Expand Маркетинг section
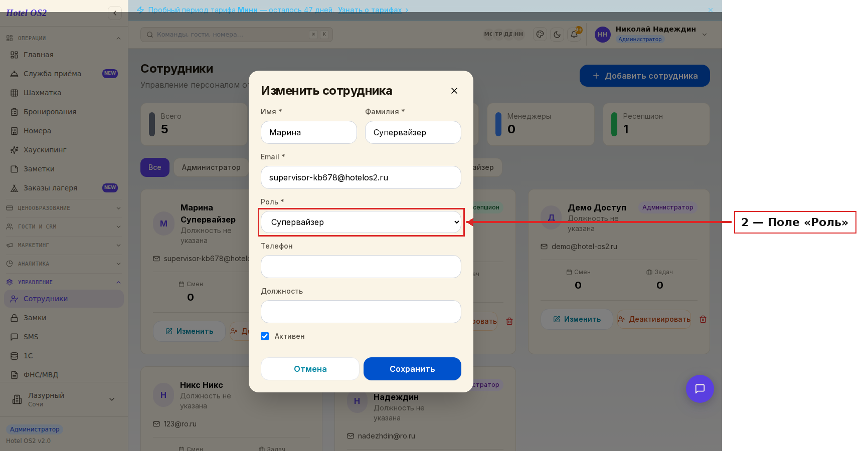The width and height of the screenshot is (868, 451). pos(64,245)
